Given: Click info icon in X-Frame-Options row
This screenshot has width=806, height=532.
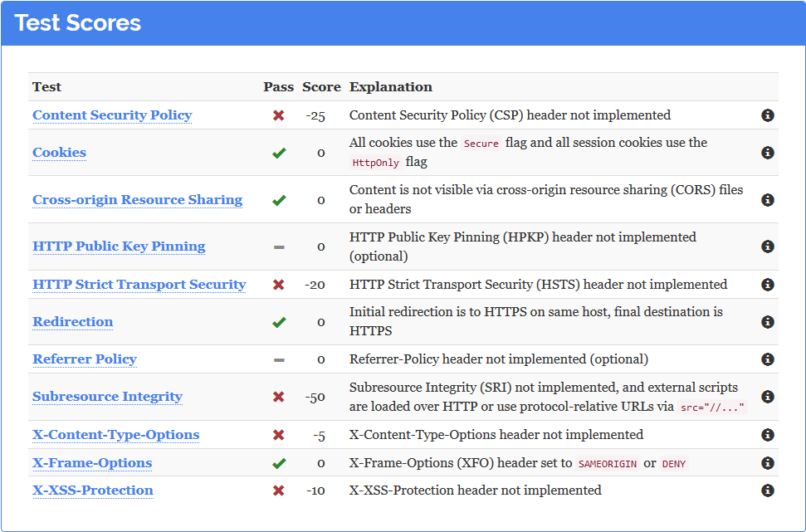Looking at the screenshot, I should 768,463.
